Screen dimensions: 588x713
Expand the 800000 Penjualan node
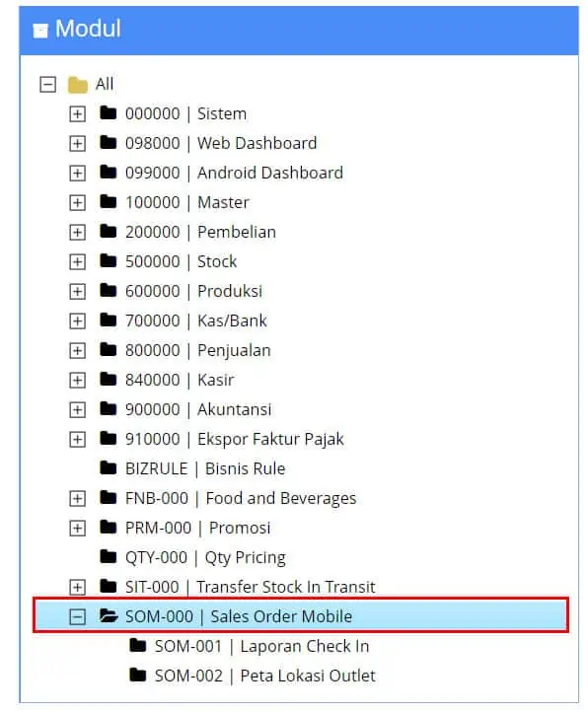pyautogui.click(x=77, y=351)
